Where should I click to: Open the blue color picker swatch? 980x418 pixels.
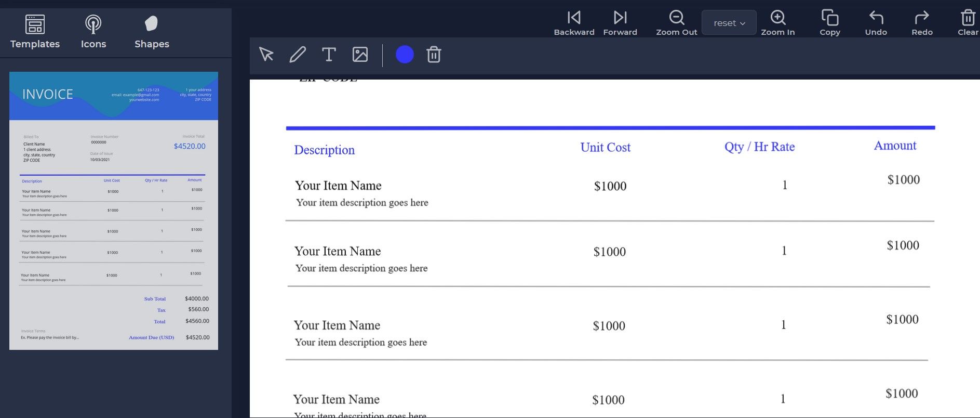pos(405,55)
